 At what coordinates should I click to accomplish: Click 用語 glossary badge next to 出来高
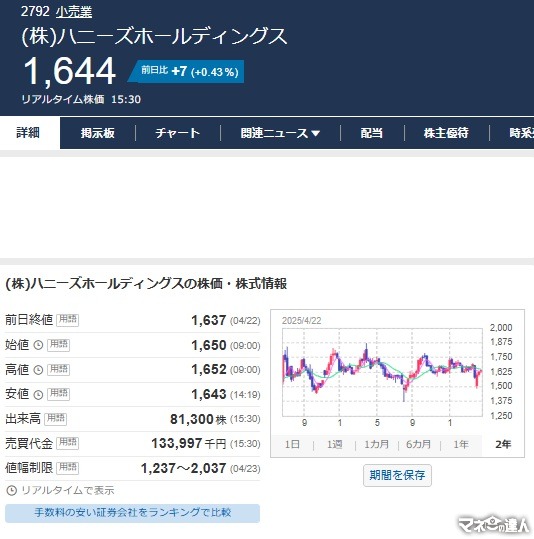[56, 419]
